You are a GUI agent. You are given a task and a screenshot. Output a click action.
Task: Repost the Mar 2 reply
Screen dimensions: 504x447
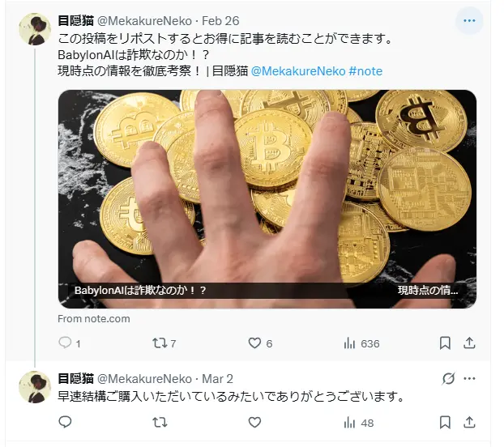coord(160,422)
